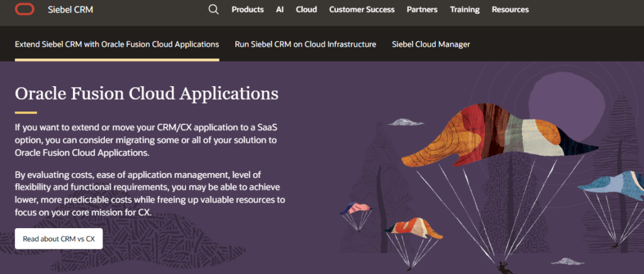Screen dimensions: 644x274
Task: Open the Cloud menu
Action: click(306, 9)
